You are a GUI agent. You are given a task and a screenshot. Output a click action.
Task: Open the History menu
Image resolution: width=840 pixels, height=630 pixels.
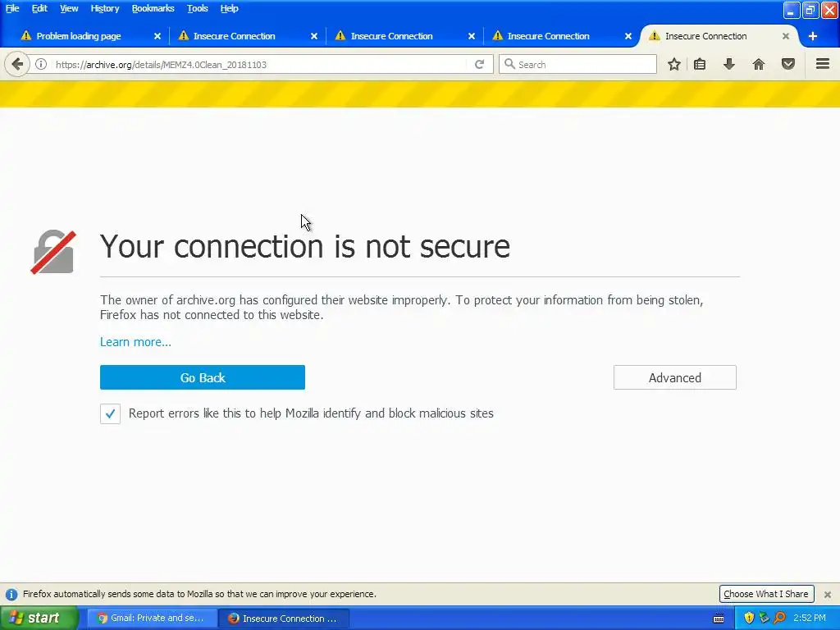click(x=104, y=8)
